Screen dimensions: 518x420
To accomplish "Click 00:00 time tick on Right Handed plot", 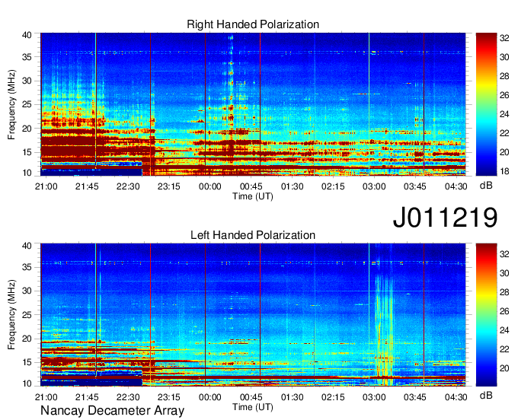I will (x=209, y=186).
